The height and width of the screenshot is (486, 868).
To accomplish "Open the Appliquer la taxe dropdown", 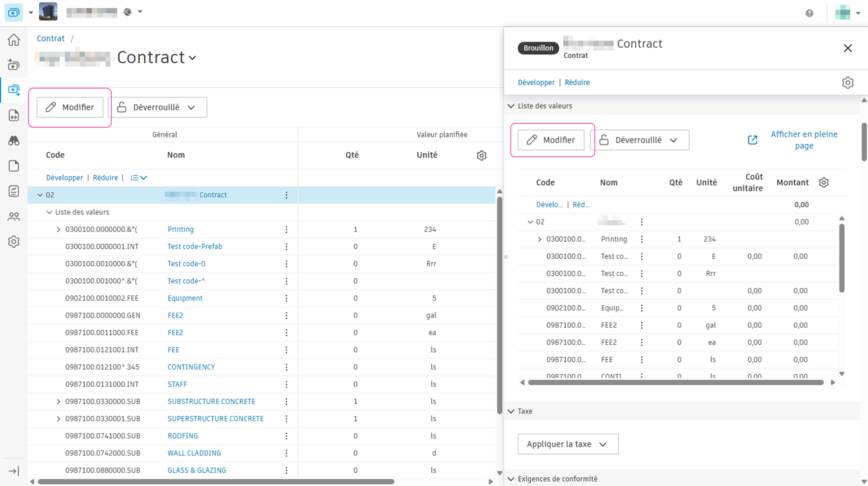I will tap(568, 444).
